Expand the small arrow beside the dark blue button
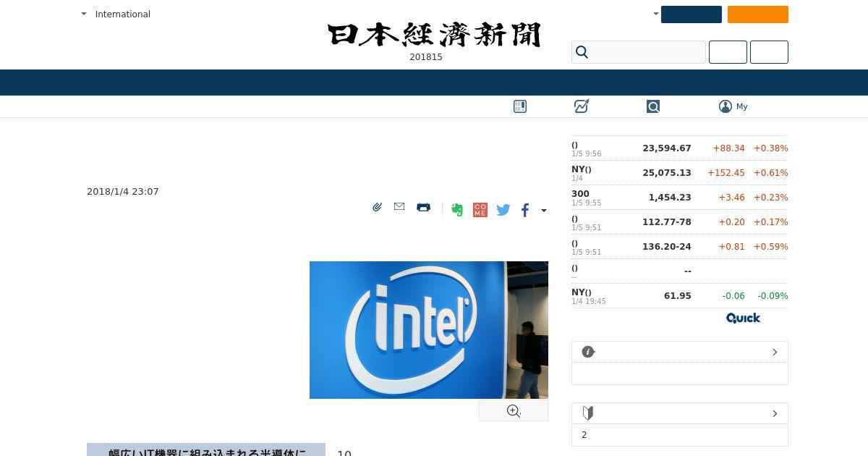Viewport: 868px width, 456px height. tap(655, 13)
